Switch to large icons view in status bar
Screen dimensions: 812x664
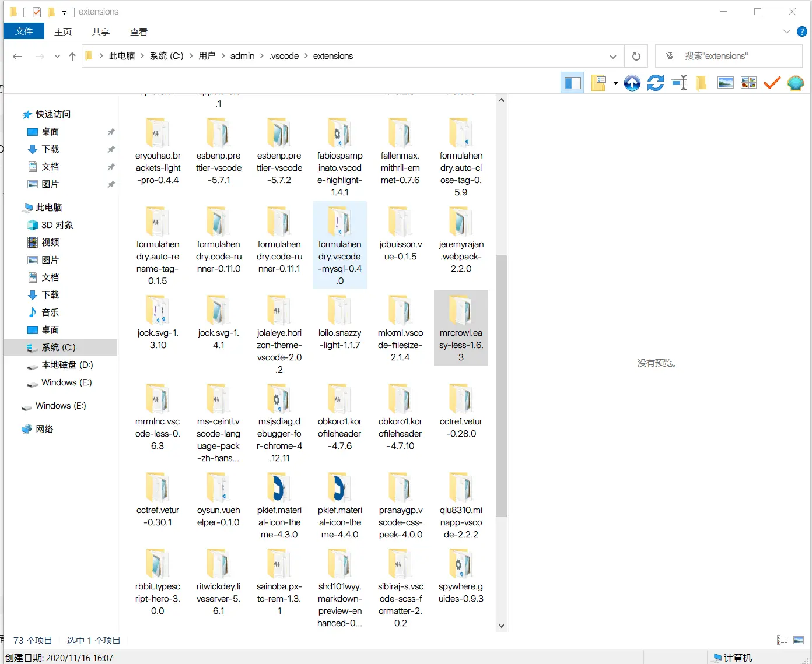coord(799,640)
